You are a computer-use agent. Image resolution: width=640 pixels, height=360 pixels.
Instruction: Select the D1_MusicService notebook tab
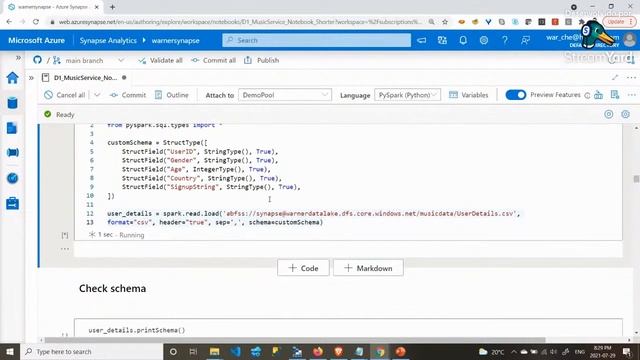pyautogui.click(x=84, y=78)
